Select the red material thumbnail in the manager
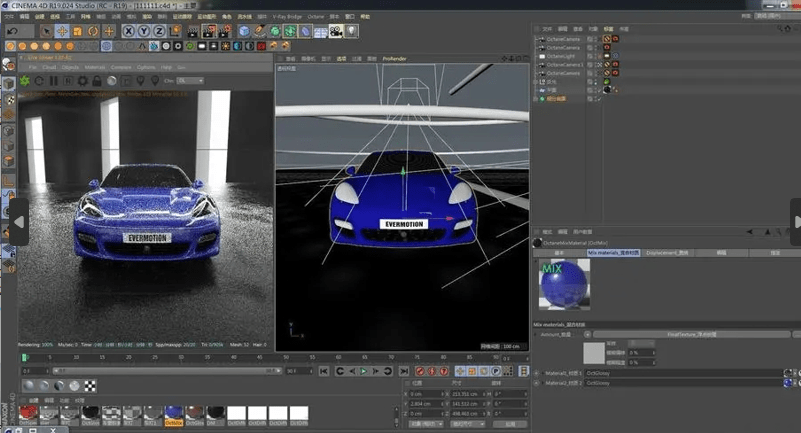801x433 pixels. (x=29, y=416)
